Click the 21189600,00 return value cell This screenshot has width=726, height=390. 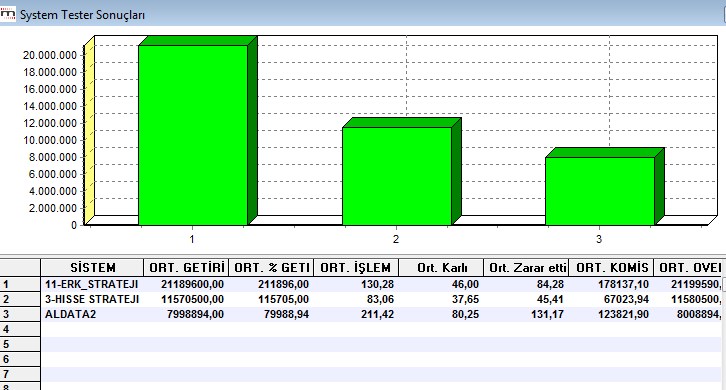pyautogui.click(x=186, y=284)
